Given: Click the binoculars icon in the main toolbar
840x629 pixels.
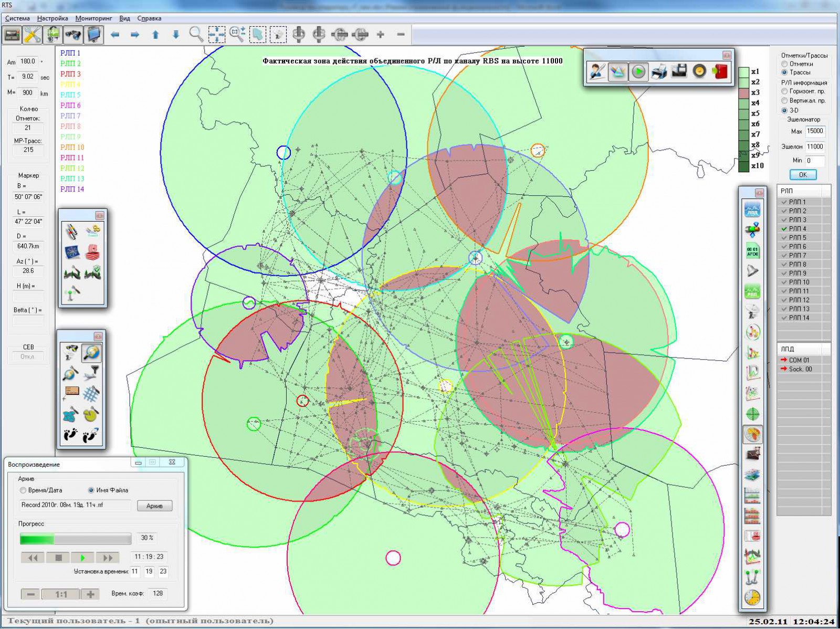Looking at the screenshot, I should tap(73, 35).
